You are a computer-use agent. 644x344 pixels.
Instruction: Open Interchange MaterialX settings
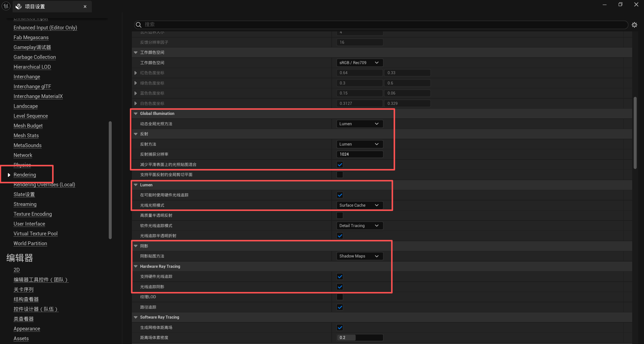point(38,96)
